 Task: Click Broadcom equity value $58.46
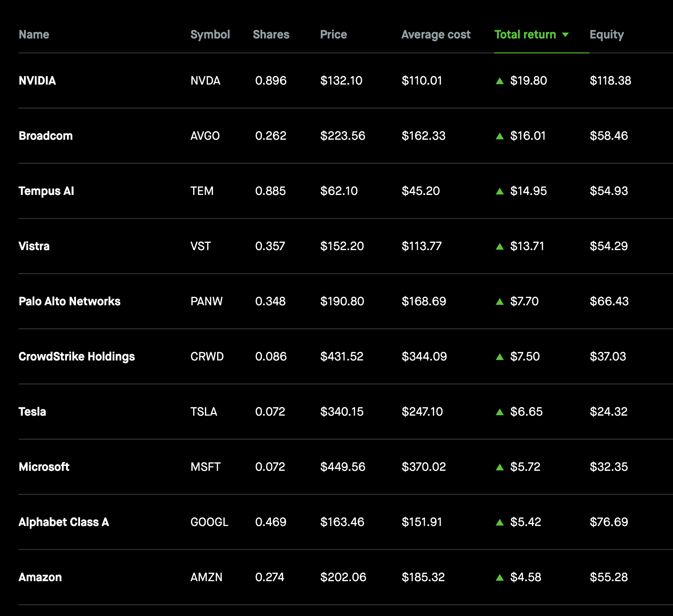point(609,136)
